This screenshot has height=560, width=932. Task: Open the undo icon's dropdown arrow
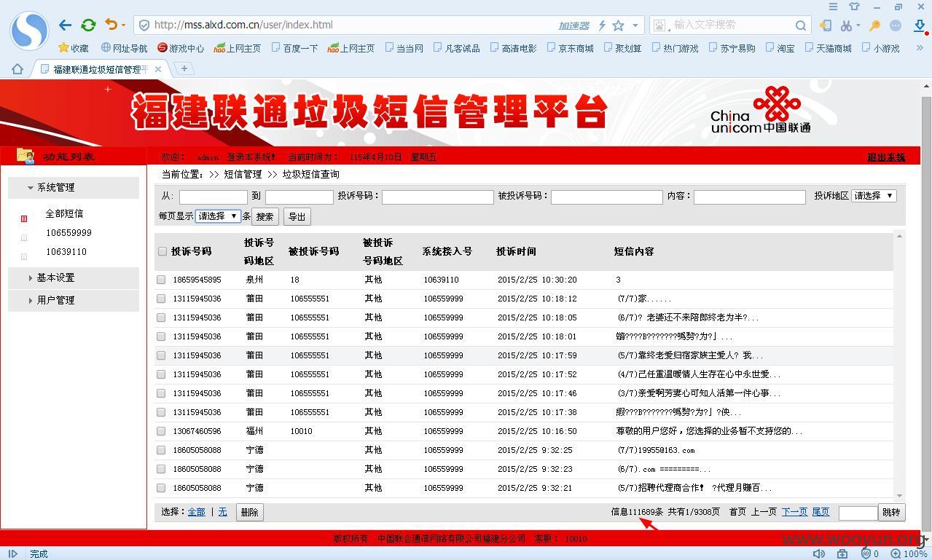[123, 25]
